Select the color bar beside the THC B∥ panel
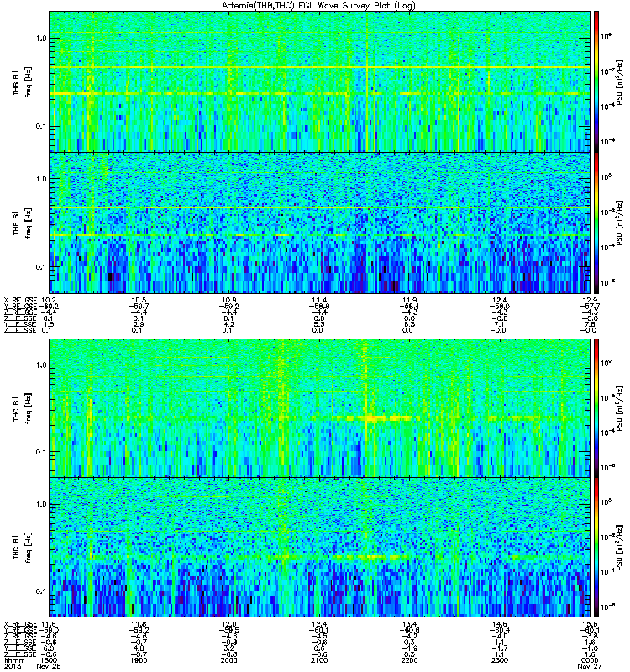 (x=596, y=548)
